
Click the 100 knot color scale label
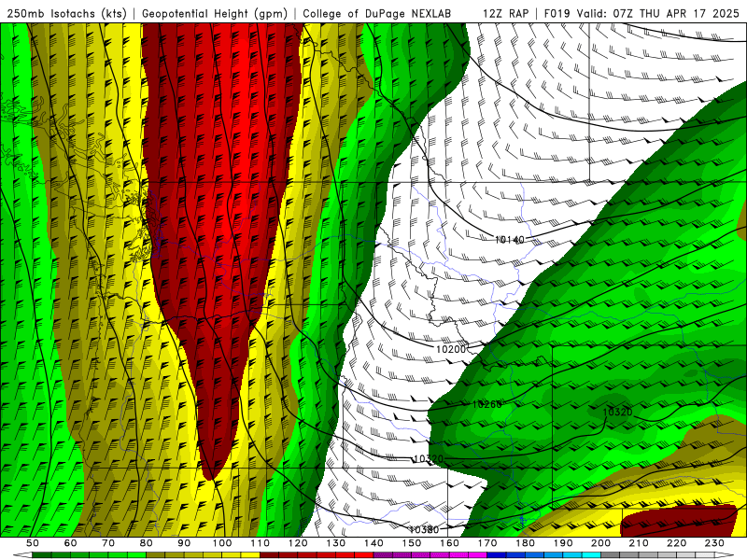pos(222,543)
